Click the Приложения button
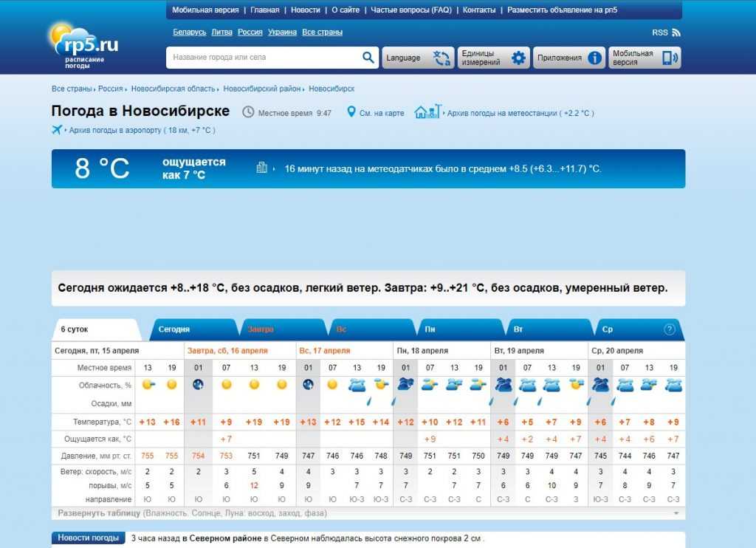Screen dimensions: 756x548 (x=568, y=58)
